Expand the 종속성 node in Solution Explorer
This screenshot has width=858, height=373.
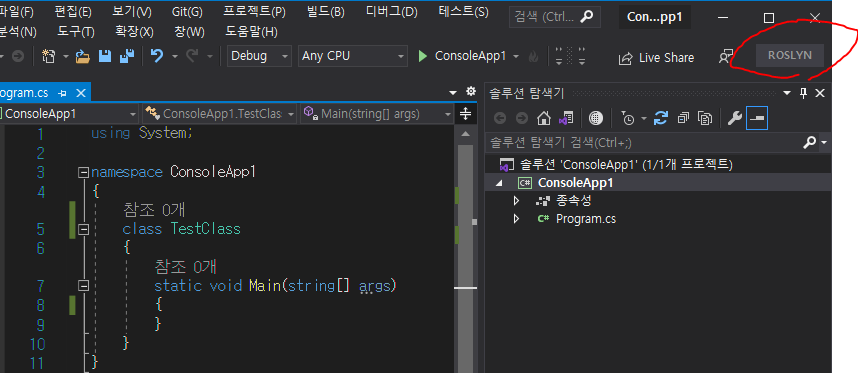pos(516,201)
